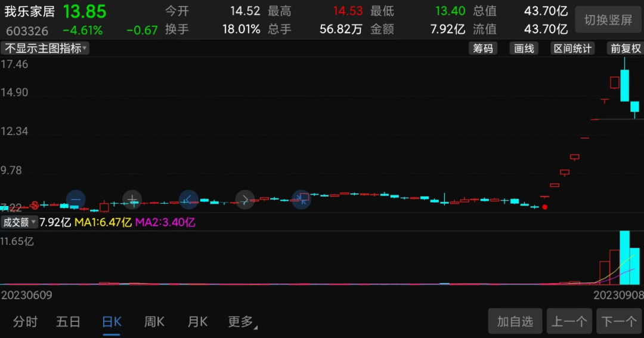
Task: Click the end date 20230908
Action: tap(618, 295)
